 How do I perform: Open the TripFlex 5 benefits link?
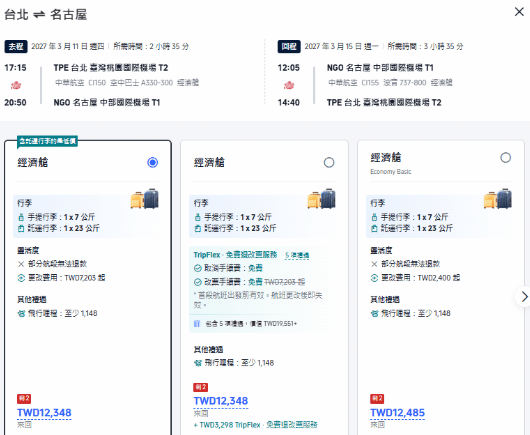[297, 256]
